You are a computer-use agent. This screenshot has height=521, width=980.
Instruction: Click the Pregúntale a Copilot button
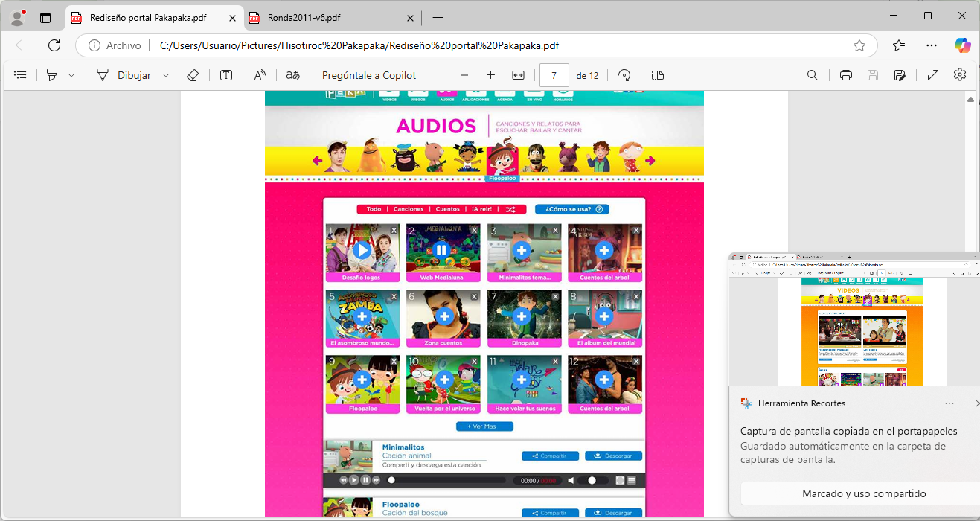369,75
